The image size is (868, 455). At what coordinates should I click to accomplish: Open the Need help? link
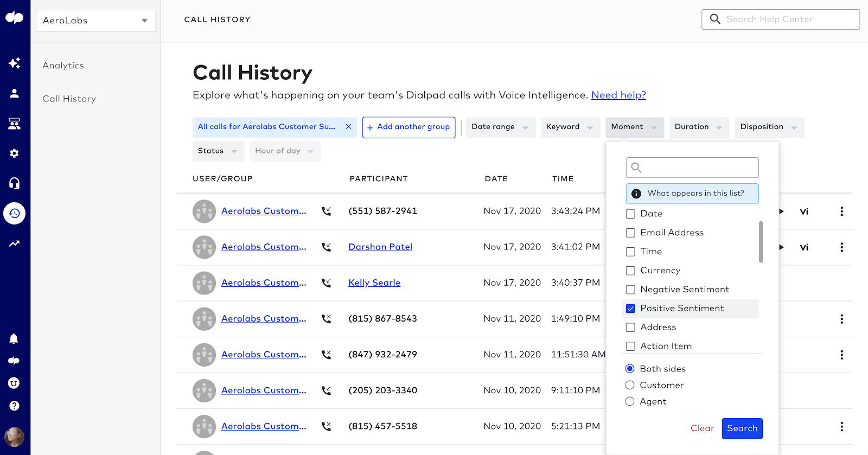click(618, 95)
